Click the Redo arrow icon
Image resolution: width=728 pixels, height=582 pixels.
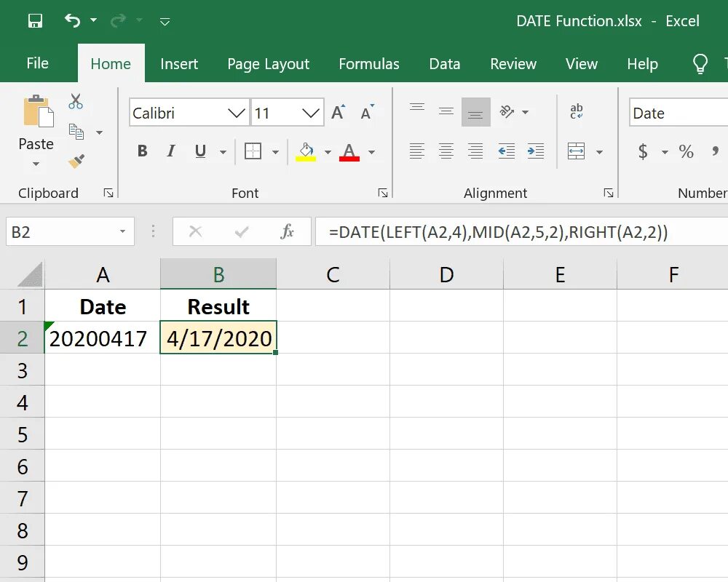119,20
